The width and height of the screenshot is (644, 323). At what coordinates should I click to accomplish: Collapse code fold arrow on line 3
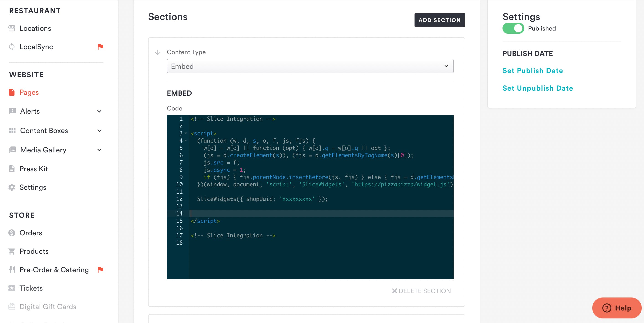pyautogui.click(x=186, y=133)
